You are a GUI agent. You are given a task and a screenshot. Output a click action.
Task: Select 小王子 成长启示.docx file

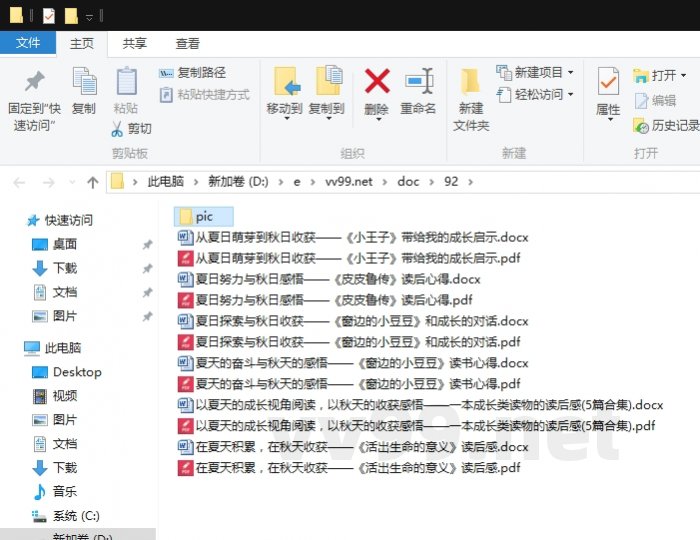point(353,237)
